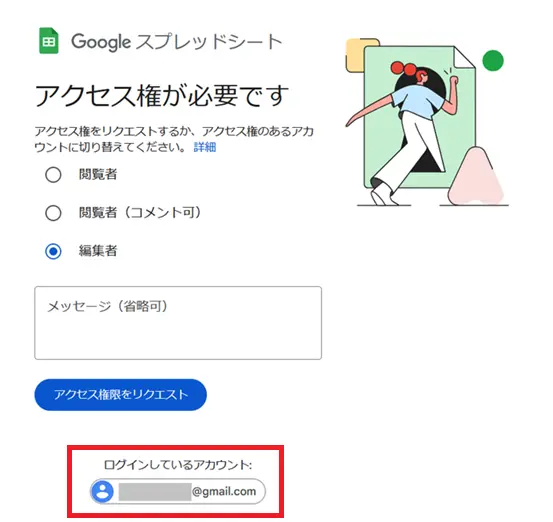The image size is (553, 522).
Task: Select the 閲覧者（コメント可） radio button
Action: (53, 213)
